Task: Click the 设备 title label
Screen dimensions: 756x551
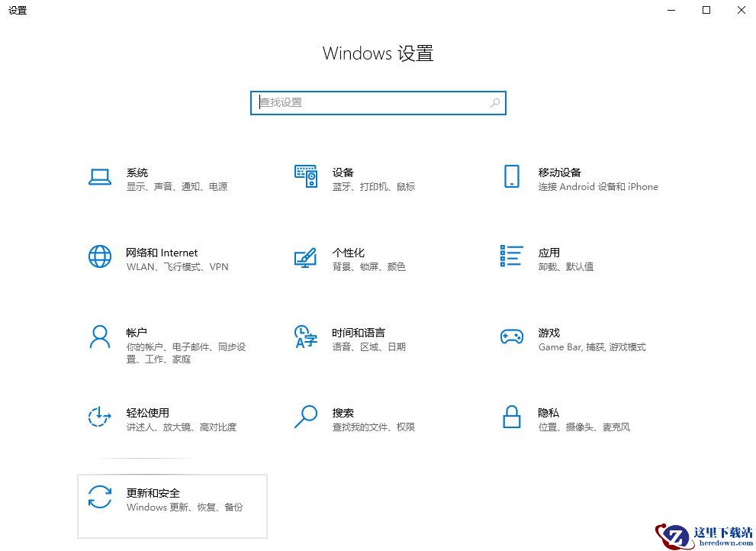Action: pos(343,172)
